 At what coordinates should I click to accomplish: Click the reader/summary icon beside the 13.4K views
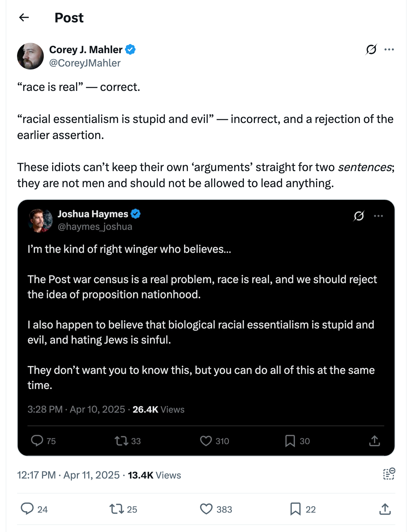[389, 474]
